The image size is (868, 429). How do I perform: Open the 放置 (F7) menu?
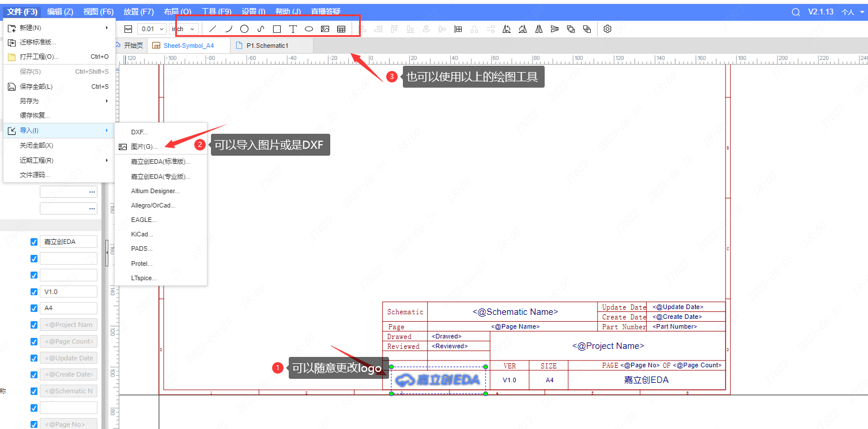(138, 12)
